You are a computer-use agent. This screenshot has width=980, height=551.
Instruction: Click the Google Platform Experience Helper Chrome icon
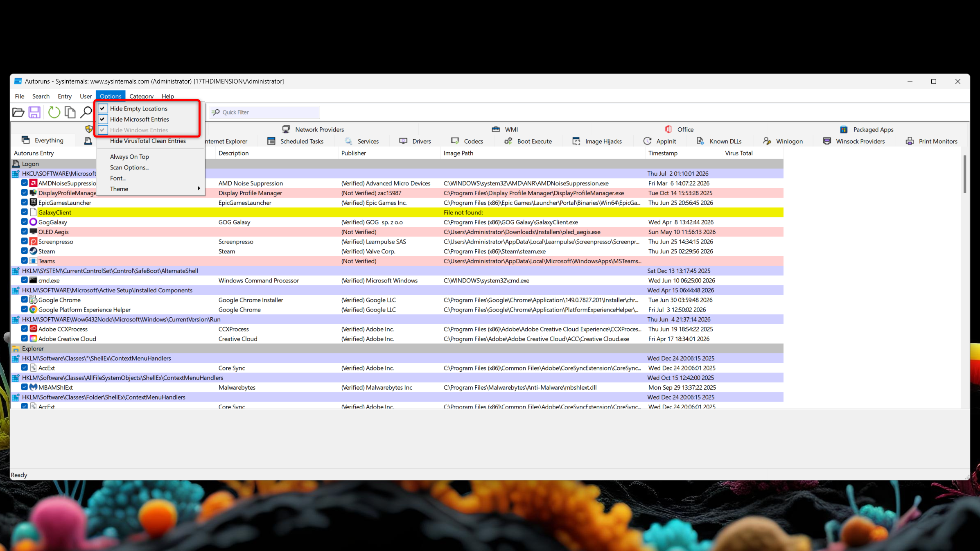coord(34,309)
